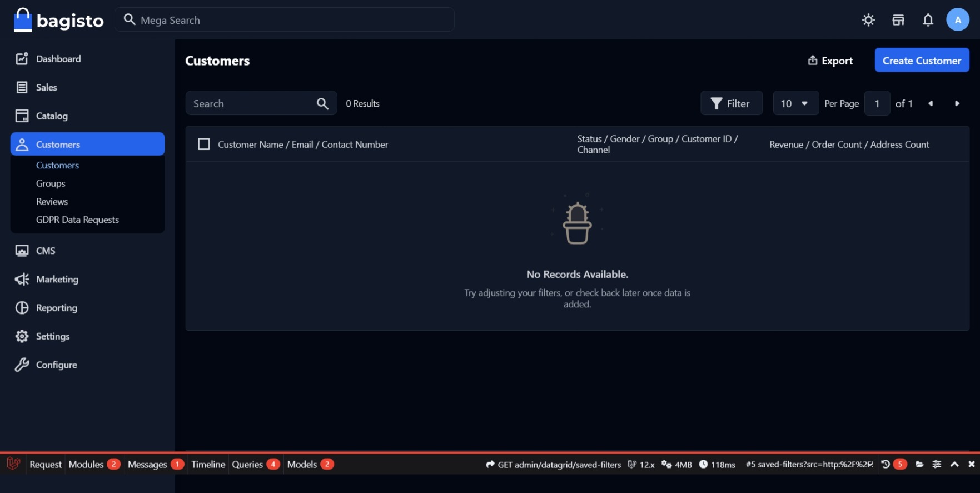
Task: Open Reviews submenu link
Action: (52, 201)
